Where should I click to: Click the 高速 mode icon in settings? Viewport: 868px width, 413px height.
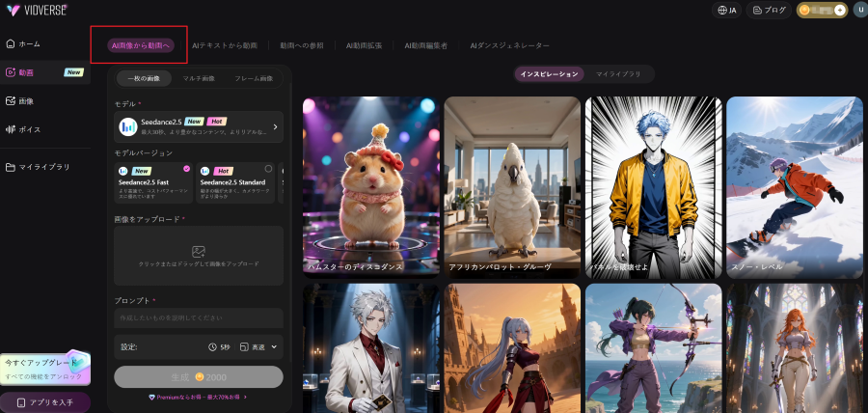point(245,347)
